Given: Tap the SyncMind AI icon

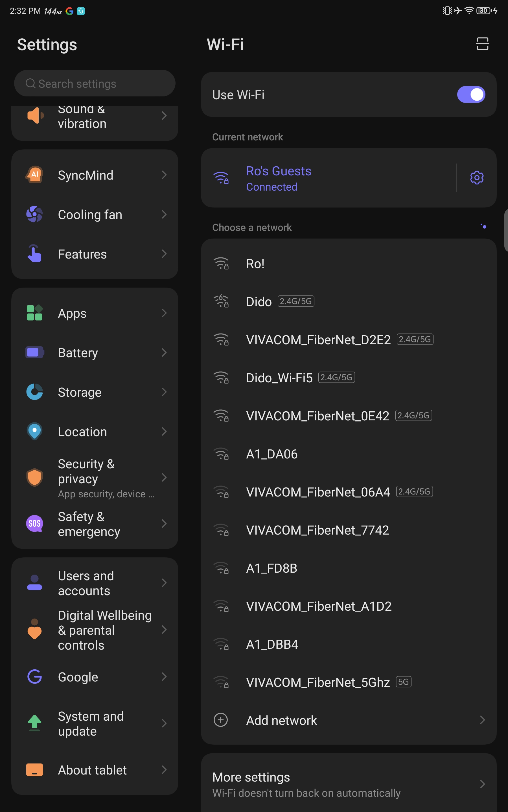Looking at the screenshot, I should [35, 175].
